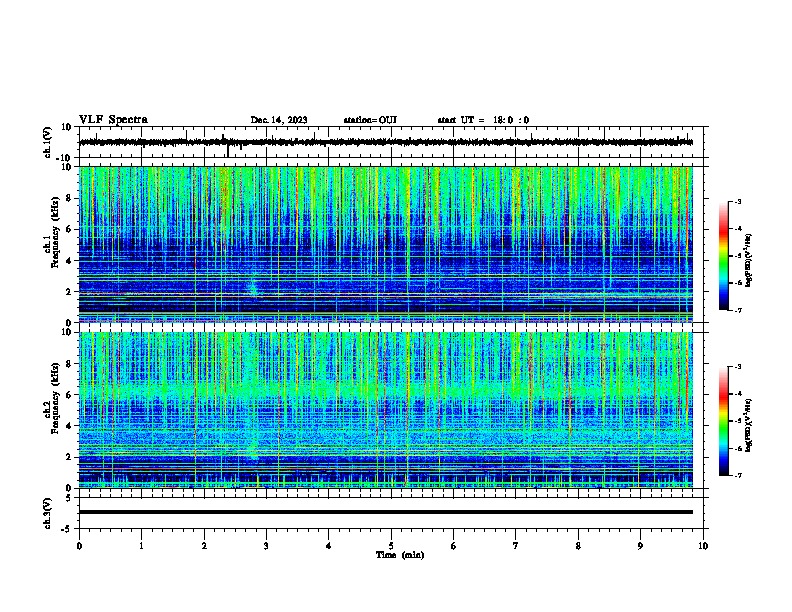Click the ch.2 "Frequency (kHz)" axis label
This screenshot has height=612, width=792.
coord(55,398)
